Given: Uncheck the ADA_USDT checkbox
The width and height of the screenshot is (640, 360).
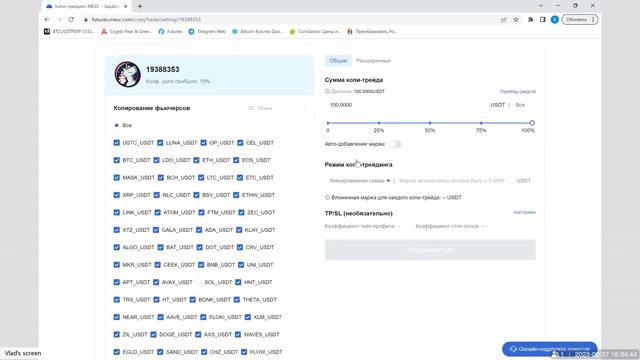Looking at the screenshot, I should coord(199,230).
